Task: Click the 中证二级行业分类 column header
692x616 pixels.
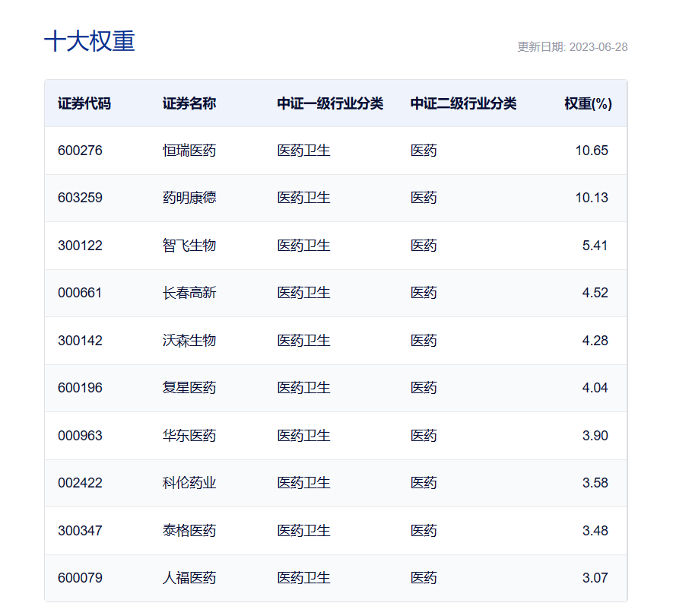Action: tap(463, 103)
